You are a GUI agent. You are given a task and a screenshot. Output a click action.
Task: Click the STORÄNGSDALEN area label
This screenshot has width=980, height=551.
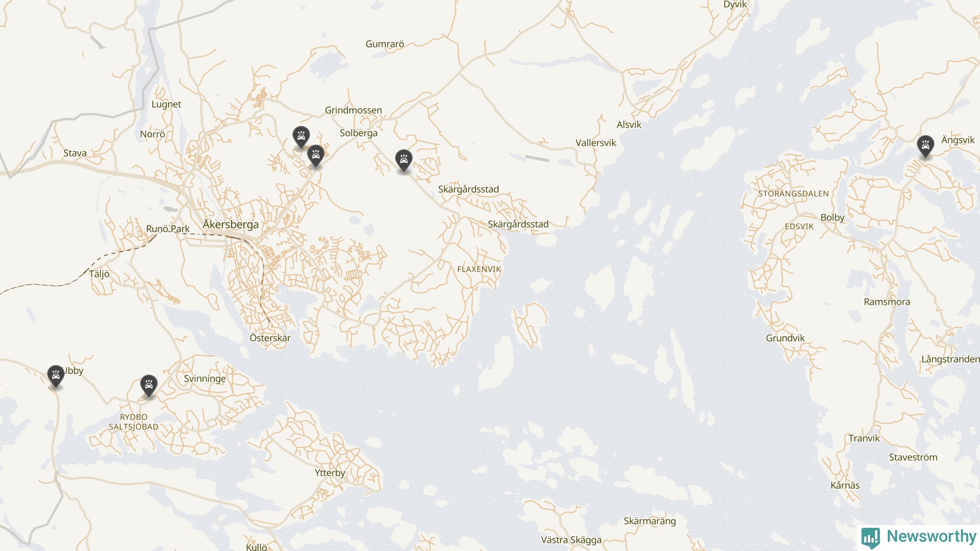794,194
